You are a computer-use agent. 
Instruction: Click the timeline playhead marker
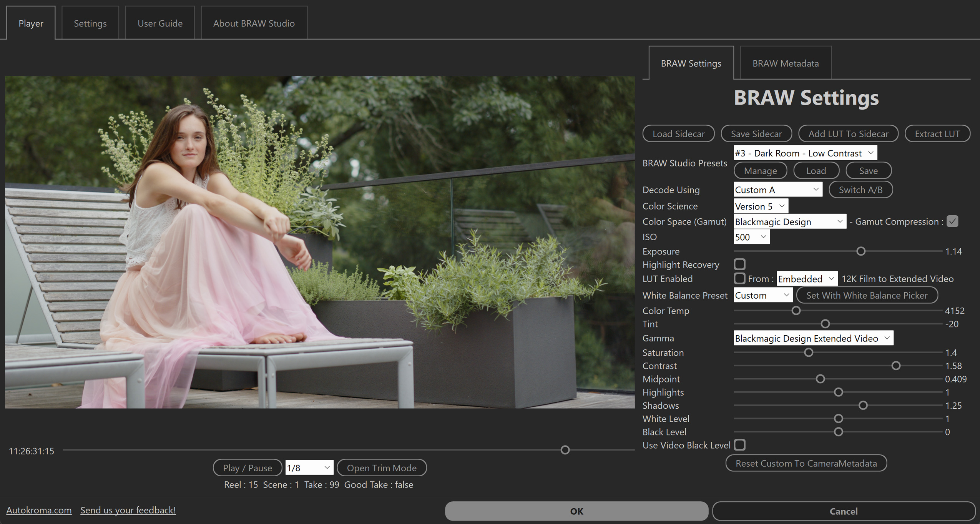click(565, 450)
